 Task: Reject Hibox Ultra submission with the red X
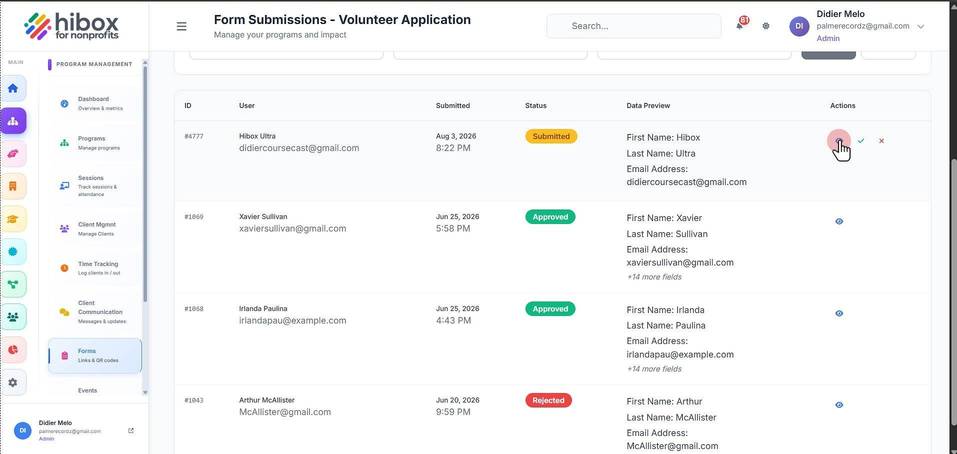[881, 140]
